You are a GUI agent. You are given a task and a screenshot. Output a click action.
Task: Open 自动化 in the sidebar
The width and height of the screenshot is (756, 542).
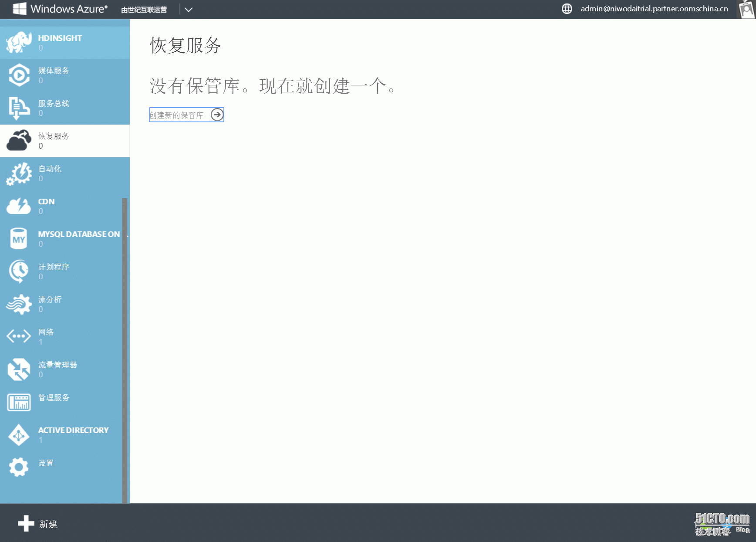pyautogui.click(x=65, y=173)
